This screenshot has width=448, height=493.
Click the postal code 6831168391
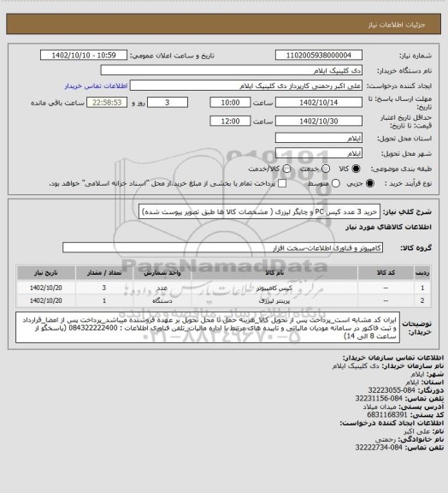pyautogui.click(x=387, y=415)
